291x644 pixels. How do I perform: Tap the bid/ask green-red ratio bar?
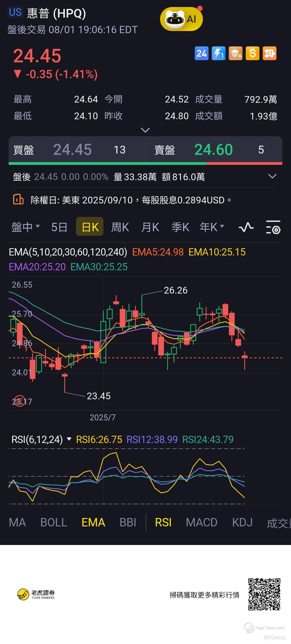click(x=145, y=163)
